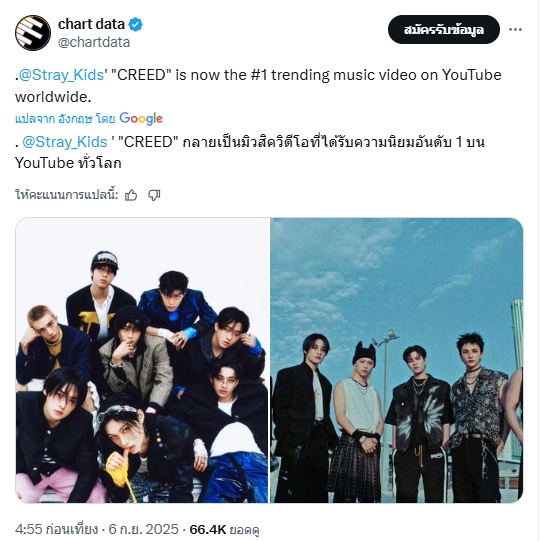
Task: Open the @Stray_Kids mention in Thai translation
Action: click(65, 142)
